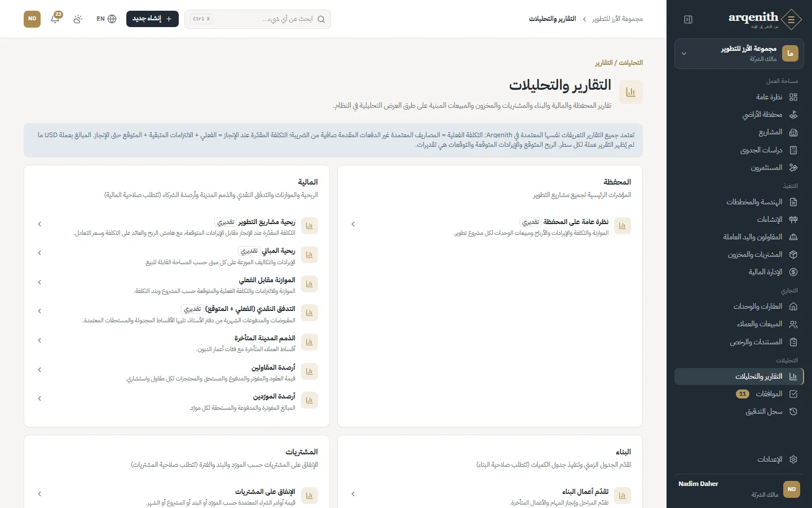This screenshot has height=508, width=812.
Task: Open المقاولون واليد العاملة icon
Action: pyautogui.click(x=793, y=237)
